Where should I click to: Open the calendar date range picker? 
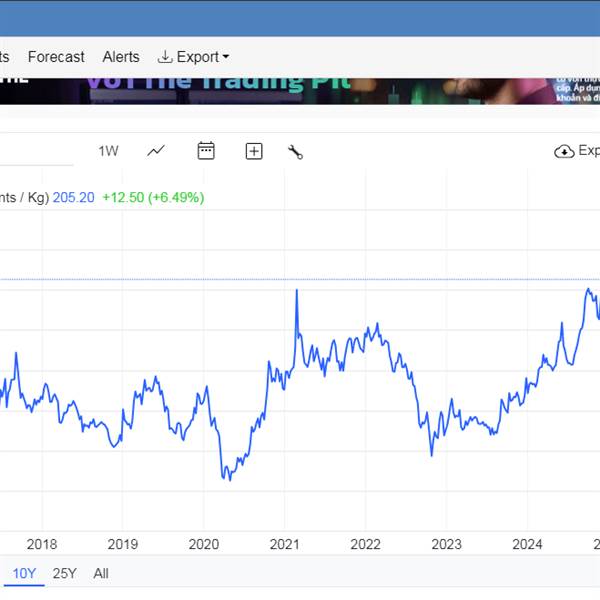206,151
